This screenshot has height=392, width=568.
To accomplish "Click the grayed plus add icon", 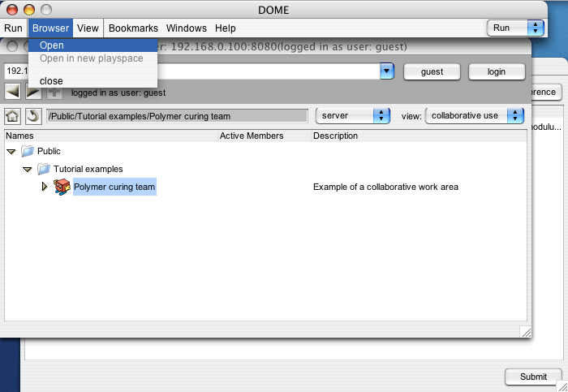I will 54,93.
